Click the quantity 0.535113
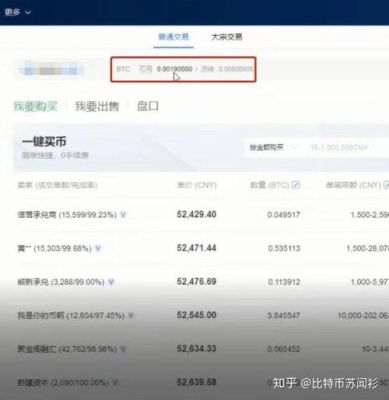 [284, 248]
